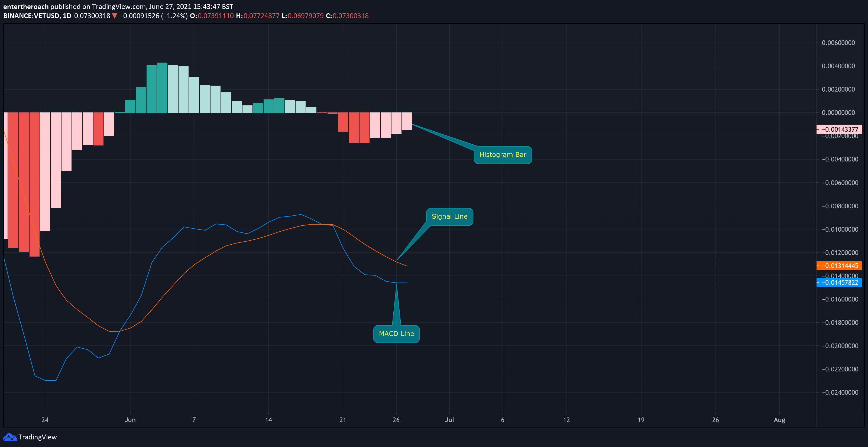Click the red down-triangle change indicator
The image size is (868, 447).
[x=115, y=16]
